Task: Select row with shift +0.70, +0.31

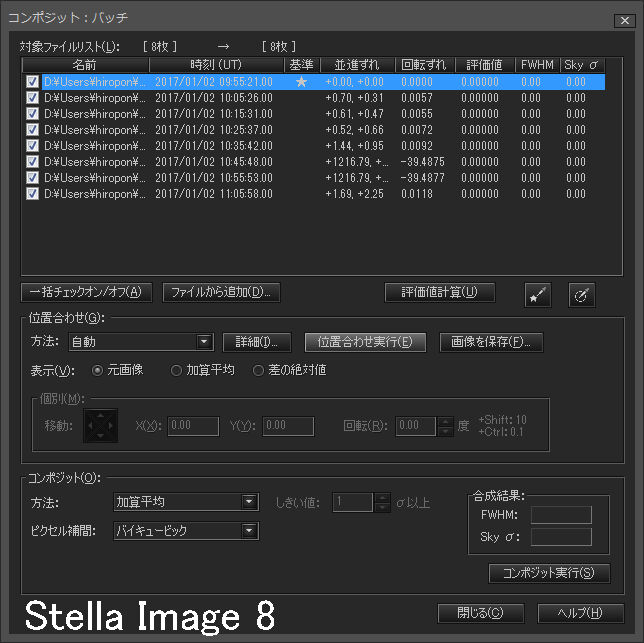Action: (313, 98)
